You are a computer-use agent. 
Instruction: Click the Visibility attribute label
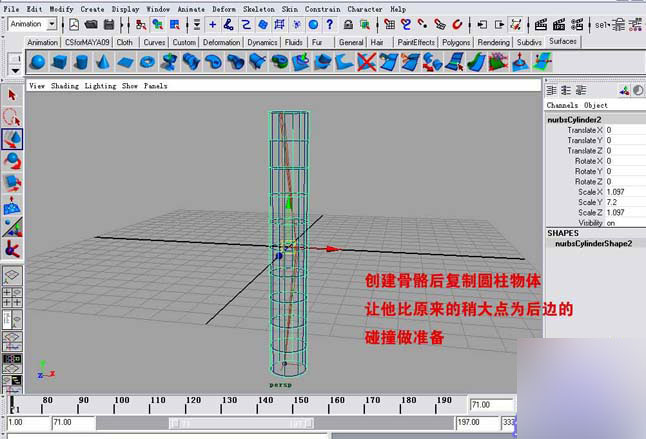tap(590, 223)
